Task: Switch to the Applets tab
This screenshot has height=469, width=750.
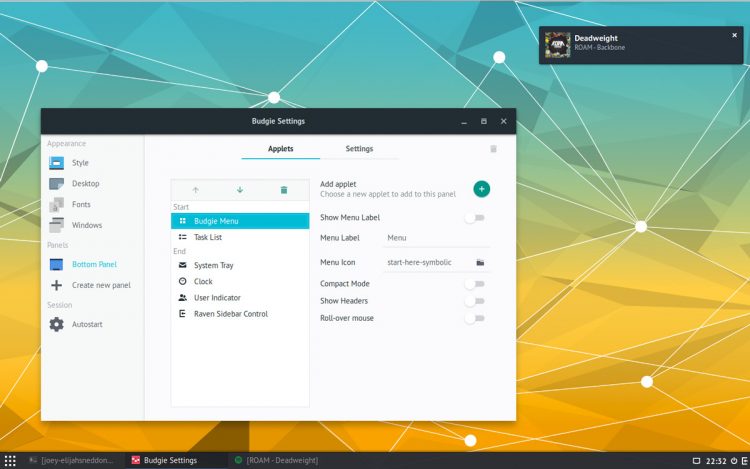Action: pyautogui.click(x=280, y=149)
